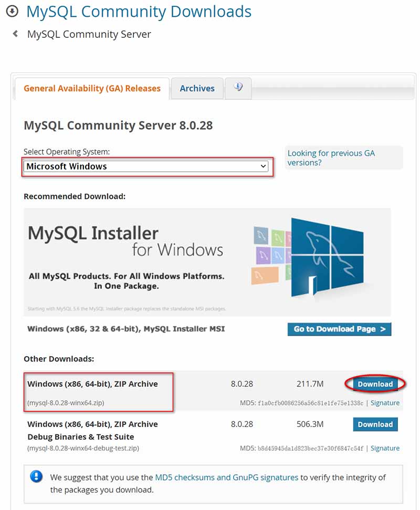Follow the 'Looking for previous GA versions?' link
The height and width of the screenshot is (510, 420).
coord(331,158)
